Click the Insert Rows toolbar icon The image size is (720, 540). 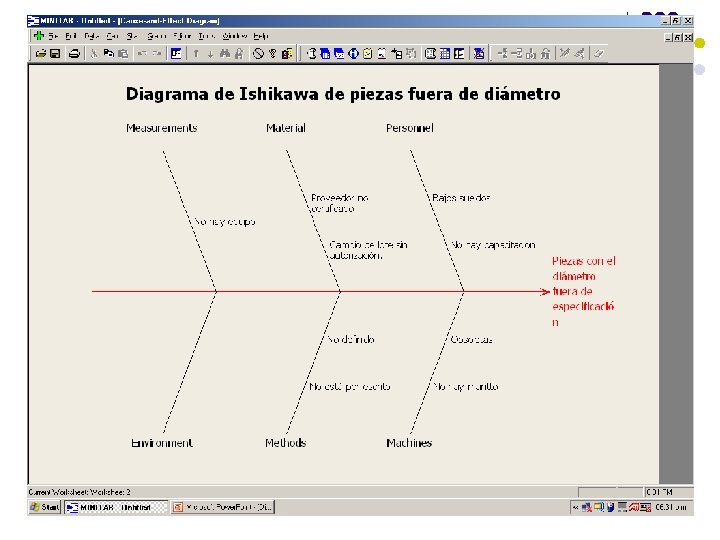(x=517, y=54)
